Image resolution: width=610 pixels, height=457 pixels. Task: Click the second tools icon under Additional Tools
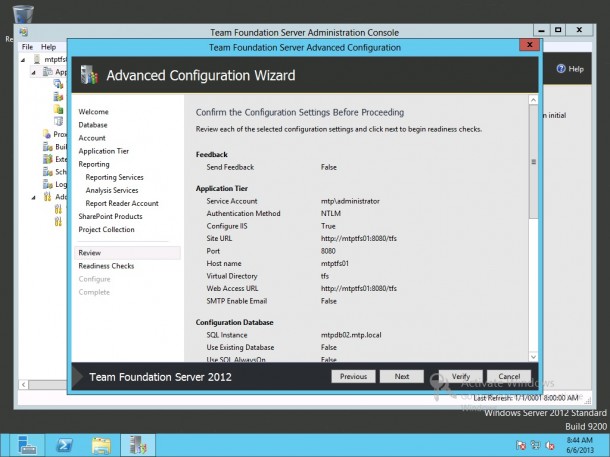[x=58, y=222]
